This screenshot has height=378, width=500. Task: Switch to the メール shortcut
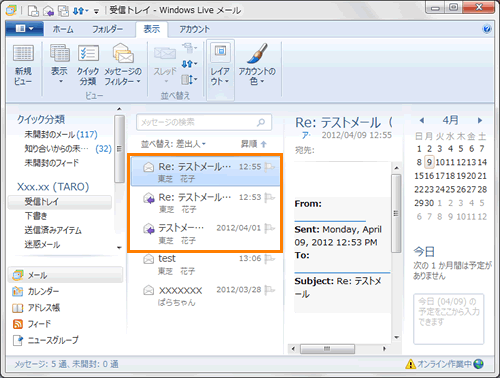[x=65, y=275]
